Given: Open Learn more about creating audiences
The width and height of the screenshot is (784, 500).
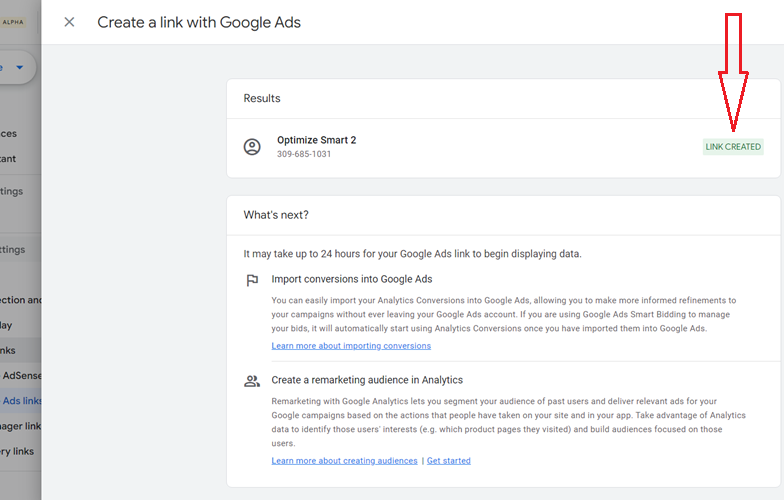Looking at the screenshot, I should point(344,460).
